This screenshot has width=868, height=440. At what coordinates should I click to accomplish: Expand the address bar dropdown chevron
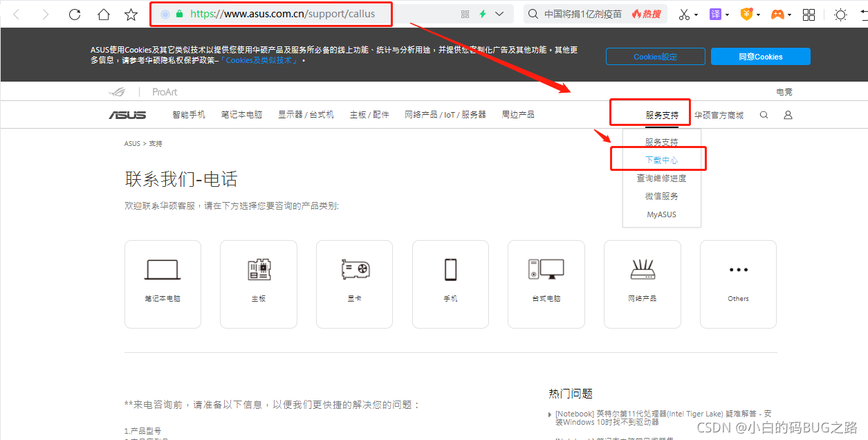pos(500,14)
